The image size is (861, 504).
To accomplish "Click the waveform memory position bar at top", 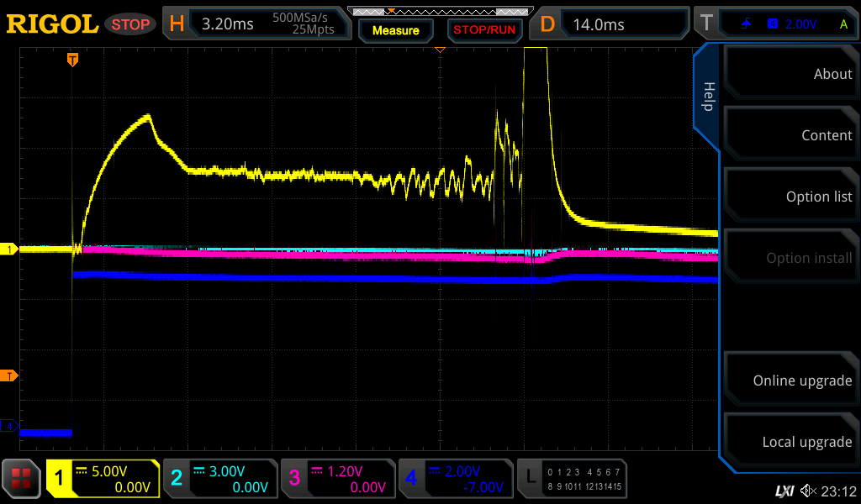I will click(x=439, y=12).
